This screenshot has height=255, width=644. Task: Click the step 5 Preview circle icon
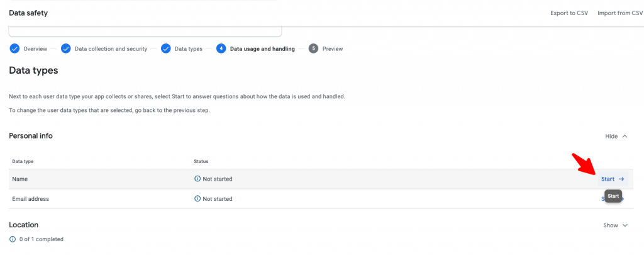(x=313, y=49)
